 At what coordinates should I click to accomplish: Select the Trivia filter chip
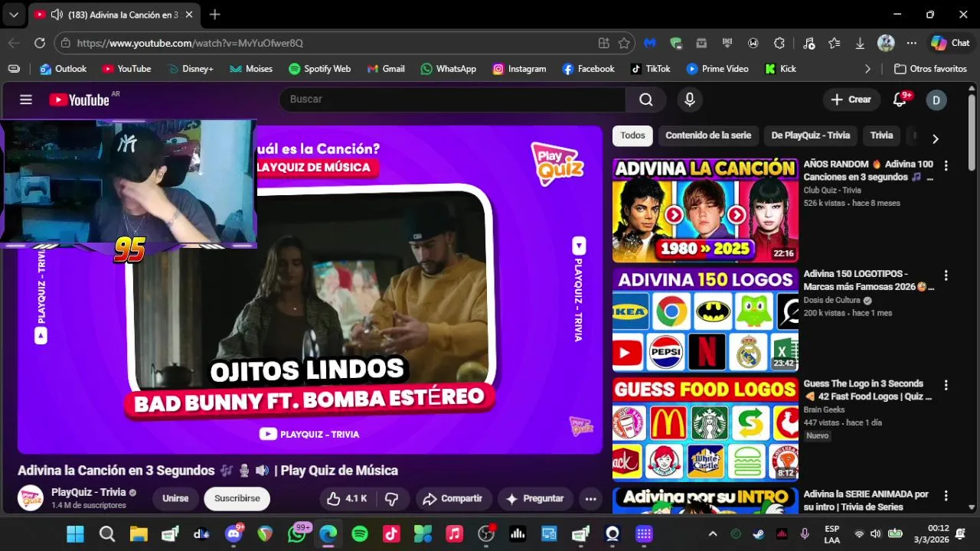tap(881, 135)
